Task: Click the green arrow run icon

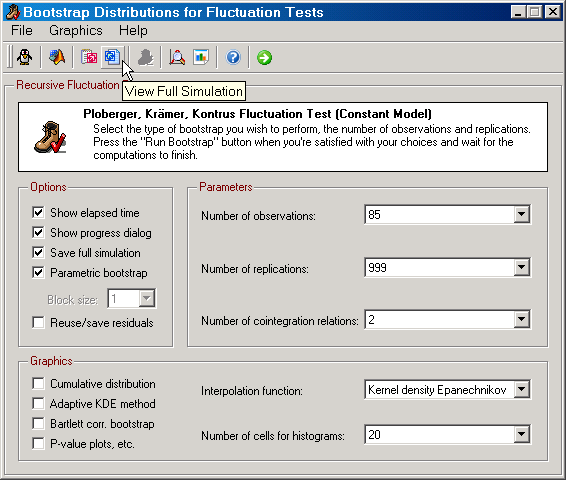Action: point(265,57)
